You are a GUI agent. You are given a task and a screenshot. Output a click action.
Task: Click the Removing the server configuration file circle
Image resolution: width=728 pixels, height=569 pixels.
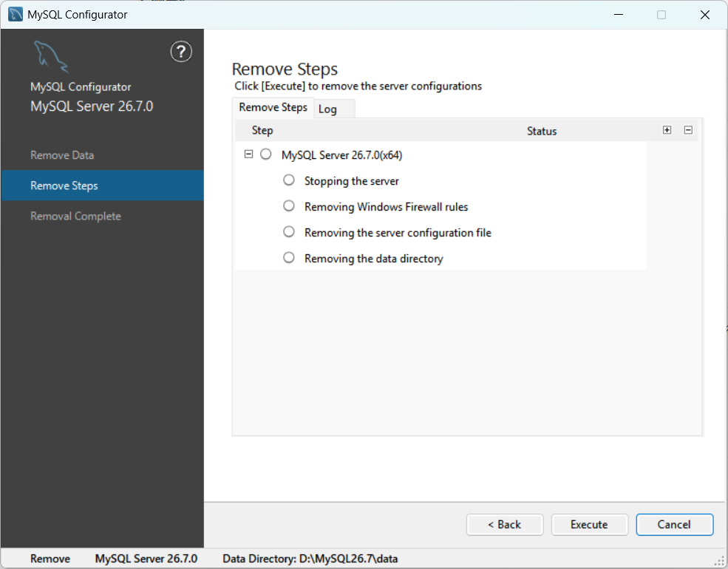click(x=289, y=231)
